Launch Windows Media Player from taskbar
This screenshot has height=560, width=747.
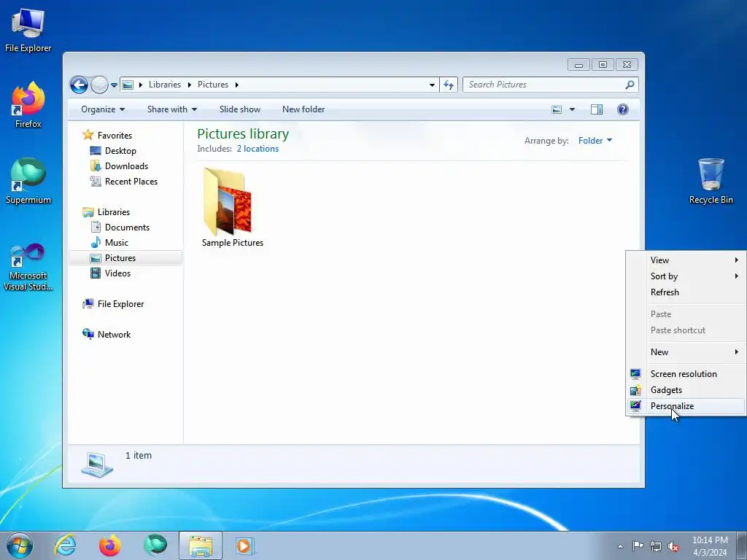tap(245, 545)
